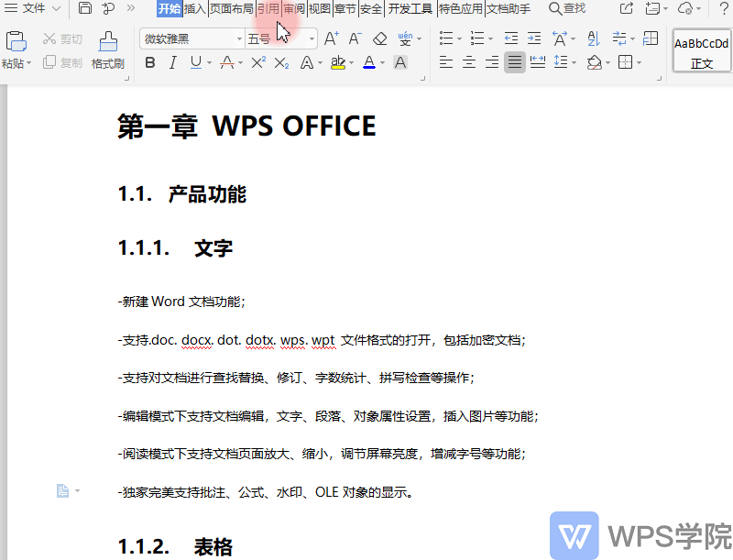Open the Special Features (特色应用) tab

[461, 8]
